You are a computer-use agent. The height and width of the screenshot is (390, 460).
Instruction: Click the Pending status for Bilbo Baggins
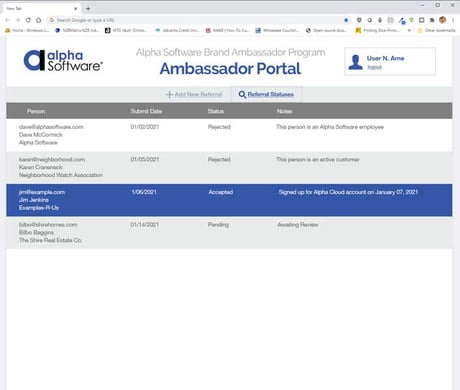[218, 225]
